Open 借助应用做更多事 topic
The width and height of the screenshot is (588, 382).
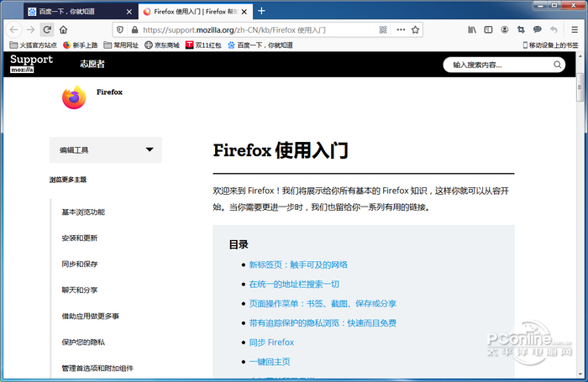coord(91,316)
